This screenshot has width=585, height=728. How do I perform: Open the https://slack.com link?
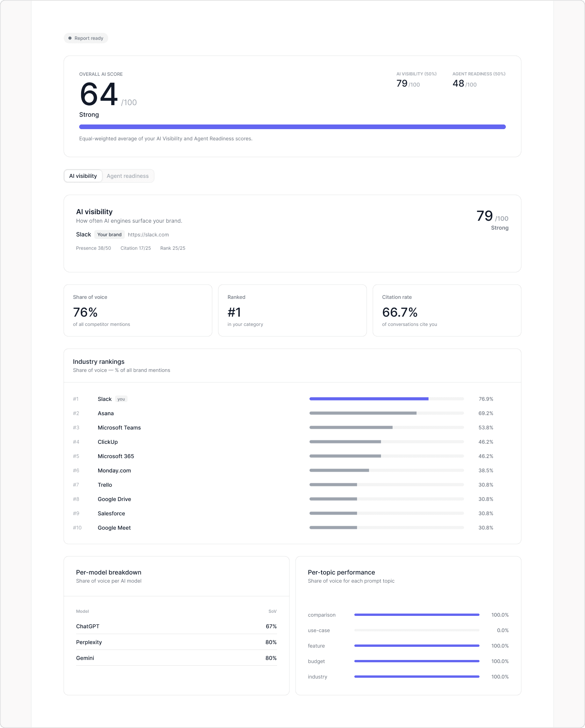pos(148,235)
